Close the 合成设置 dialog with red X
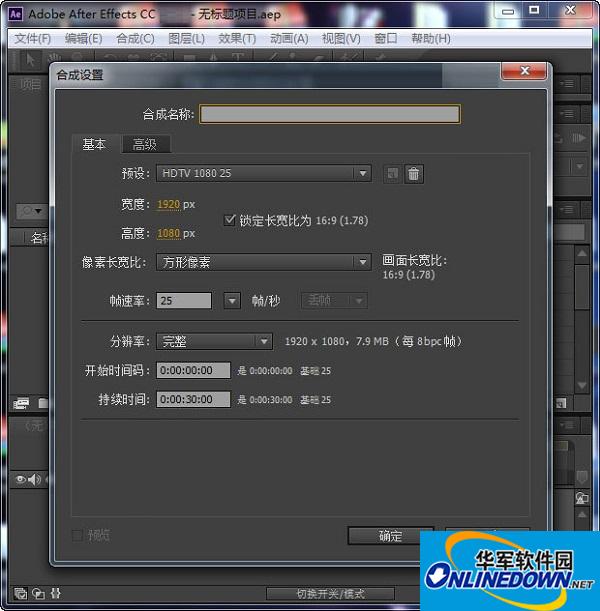Screen dimensions: 600x611 (524, 71)
